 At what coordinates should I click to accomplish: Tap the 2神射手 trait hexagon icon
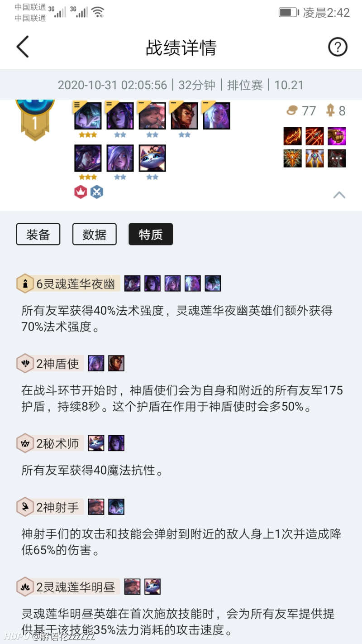click(25, 507)
